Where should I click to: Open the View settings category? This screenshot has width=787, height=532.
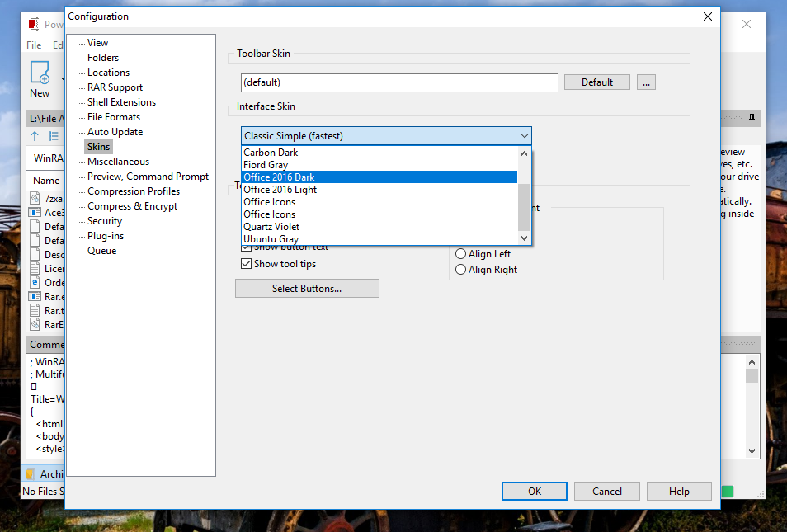tap(97, 43)
